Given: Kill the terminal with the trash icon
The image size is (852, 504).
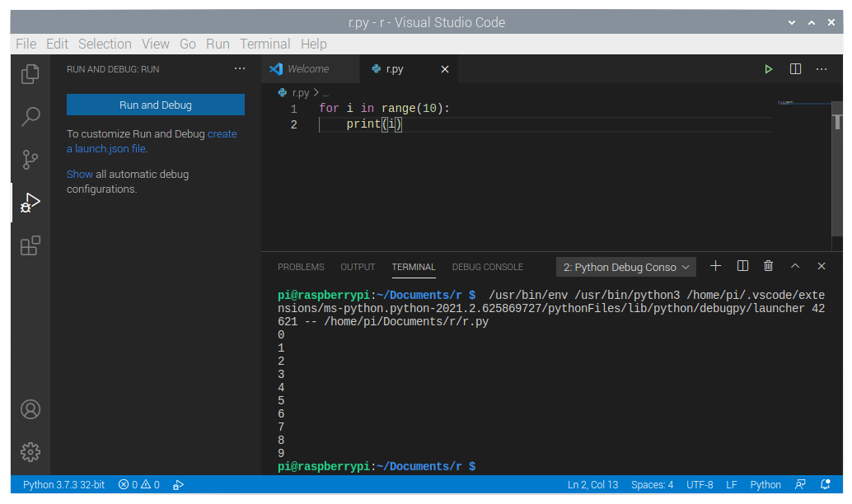Looking at the screenshot, I should click(x=768, y=265).
